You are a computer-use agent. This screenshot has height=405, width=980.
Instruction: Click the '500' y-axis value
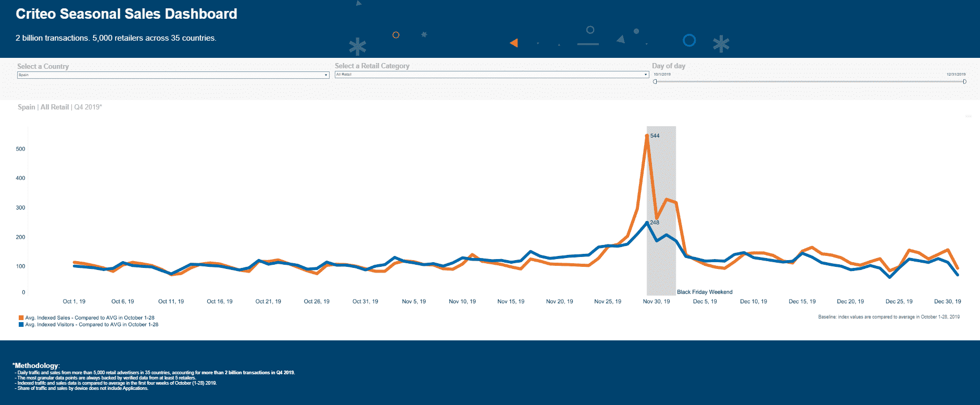pyautogui.click(x=20, y=149)
